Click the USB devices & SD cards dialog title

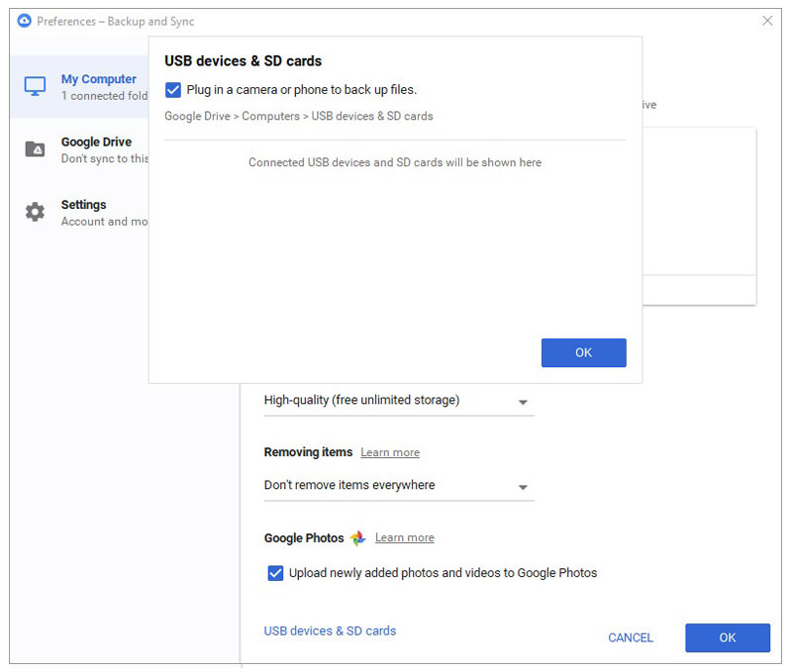[243, 61]
